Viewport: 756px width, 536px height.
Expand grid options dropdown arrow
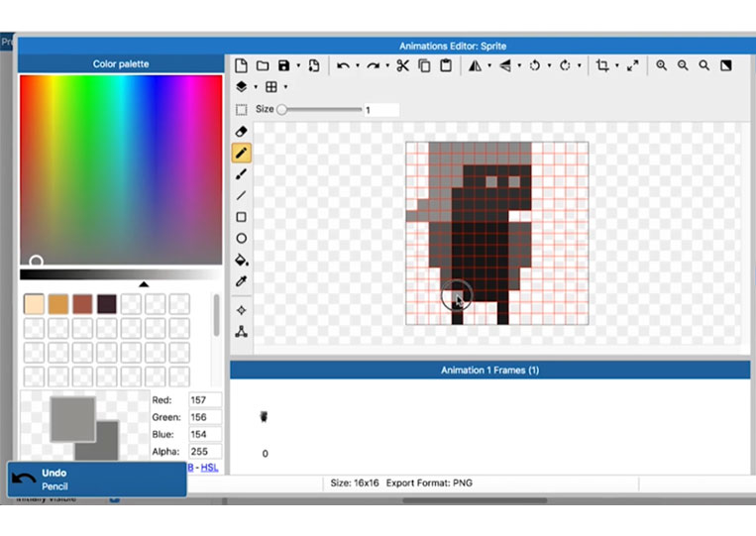[x=285, y=87]
